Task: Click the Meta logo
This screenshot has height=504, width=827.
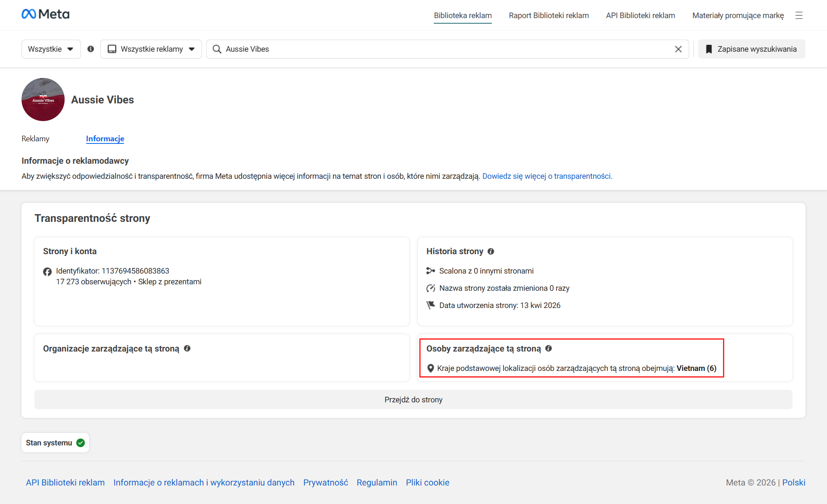Action: (45, 14)
